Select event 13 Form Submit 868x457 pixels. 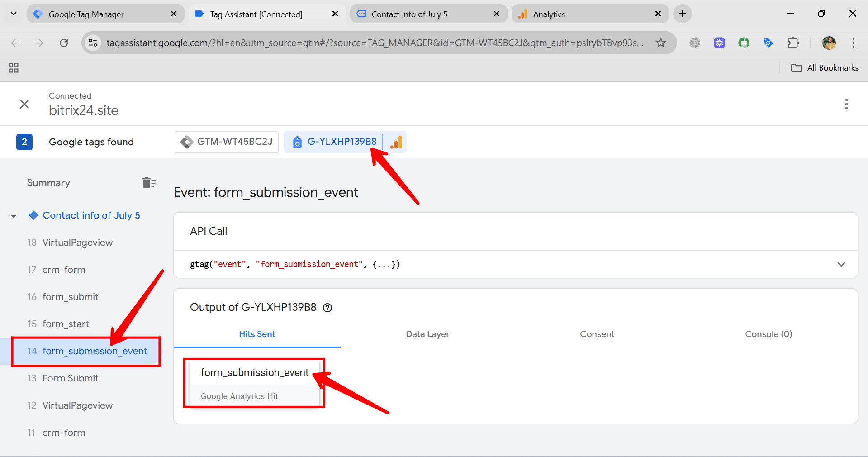(x=63, y=378)
